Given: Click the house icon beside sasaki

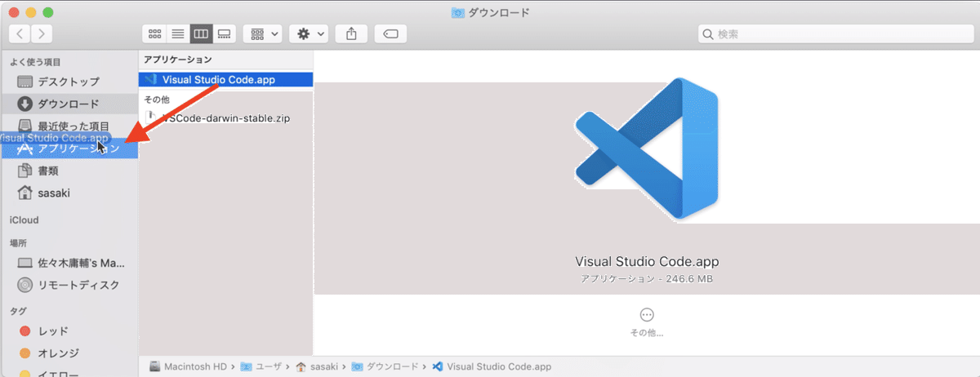Looking at the screenshot, I should pos(24,193).
